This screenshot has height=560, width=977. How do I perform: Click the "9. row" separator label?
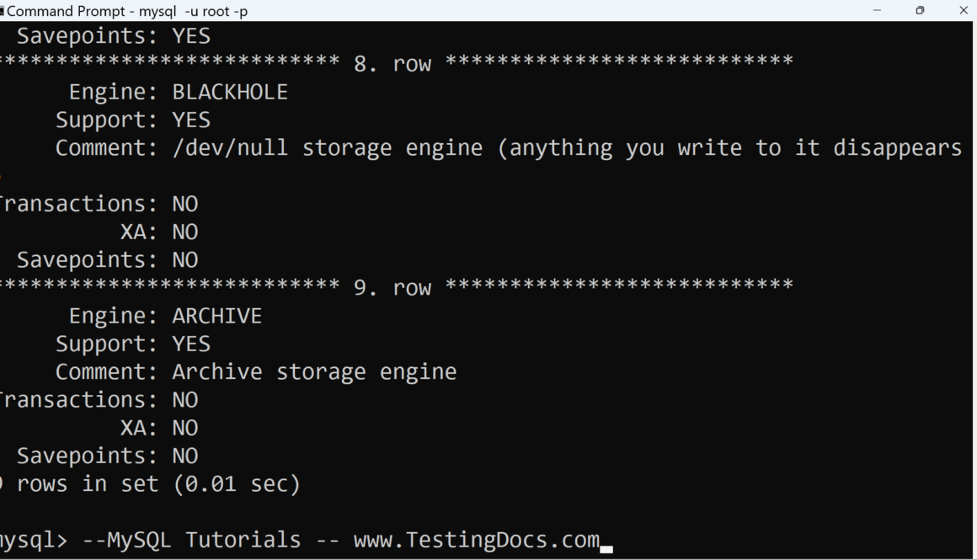[392, 288]
